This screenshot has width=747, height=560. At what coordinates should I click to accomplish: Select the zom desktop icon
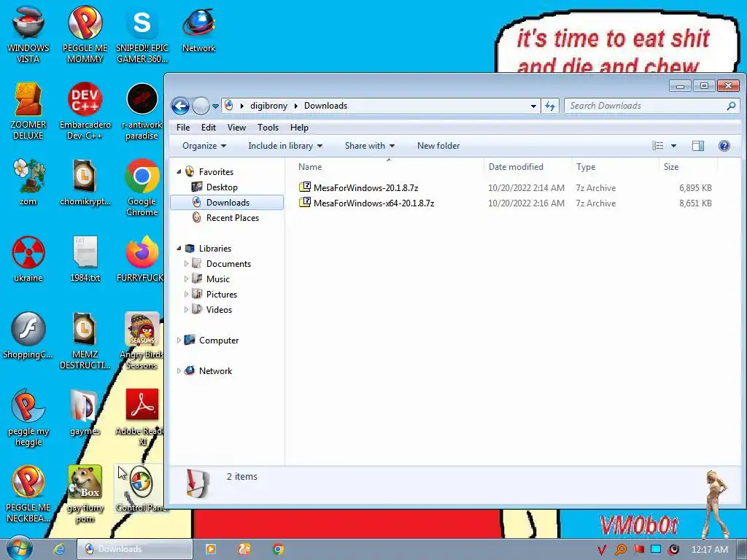pyautogui.click(x=28, y=182)
